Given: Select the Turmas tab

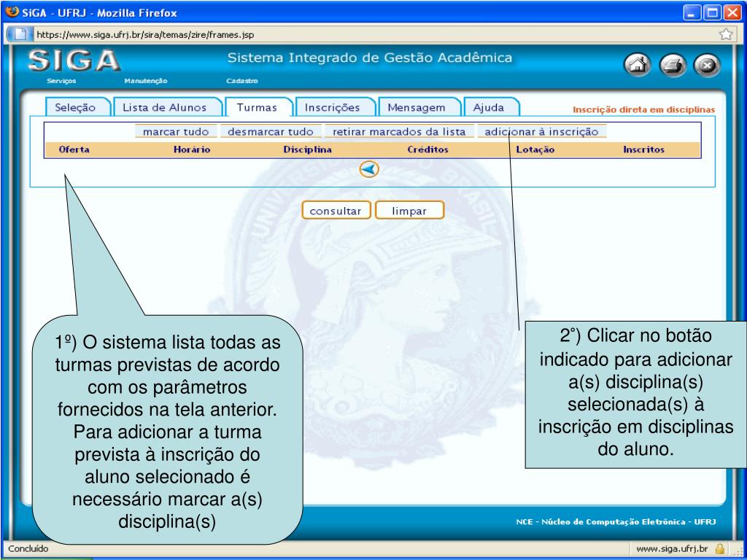Looking at the screenshot, I should [257, 108].
